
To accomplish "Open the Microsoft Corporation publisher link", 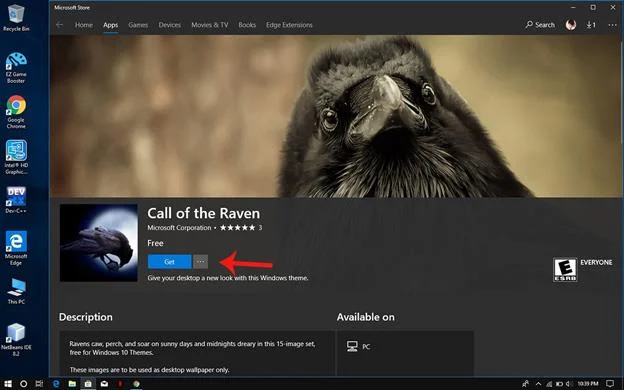I will (179, 228).
